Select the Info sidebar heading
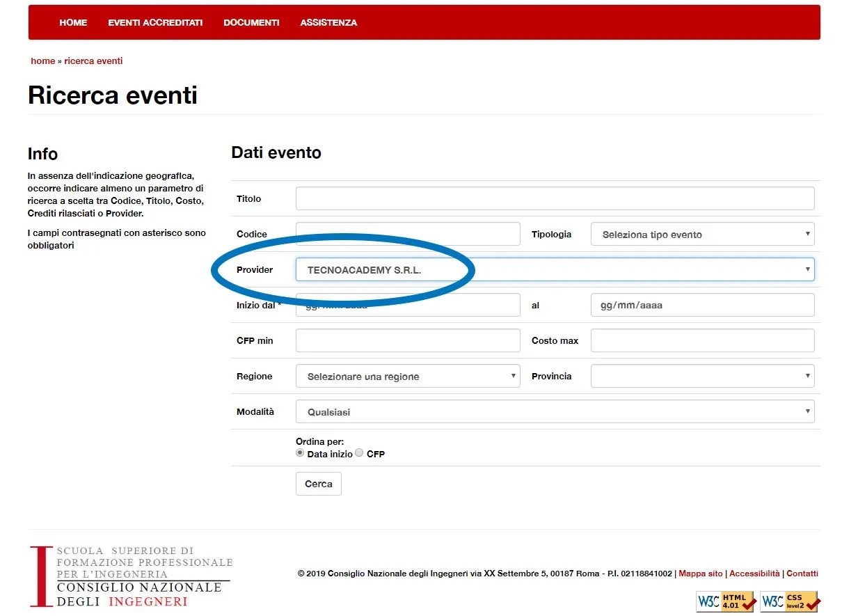Image resolution: width=858 pixels, height=616 pixels. point(42,154)
